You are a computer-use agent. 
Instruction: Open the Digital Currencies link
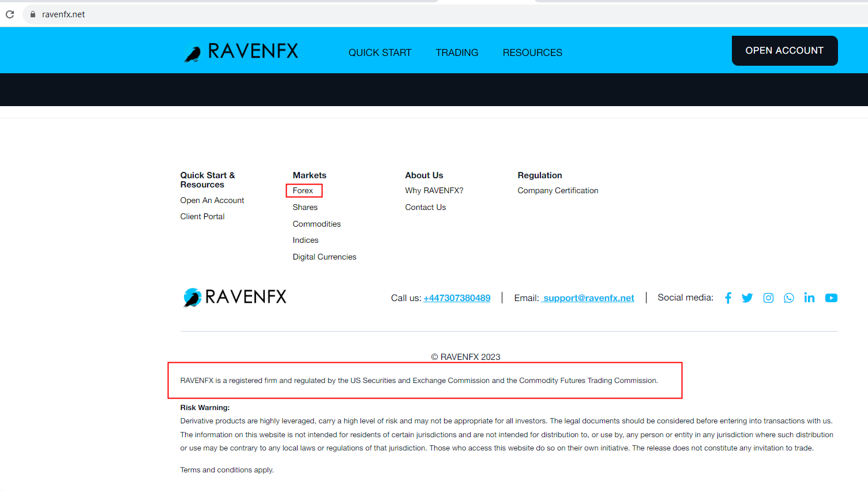(x=325, y=257)
